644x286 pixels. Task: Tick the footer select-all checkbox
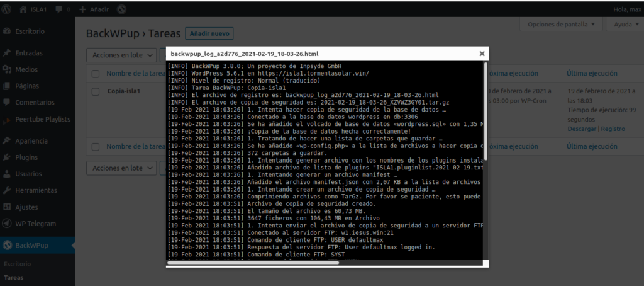click(96, 147)
